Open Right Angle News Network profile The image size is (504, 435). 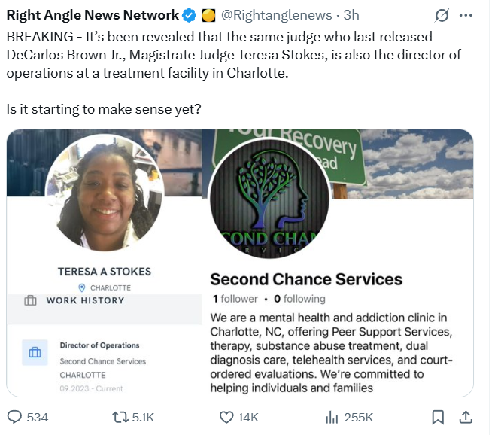93,15
